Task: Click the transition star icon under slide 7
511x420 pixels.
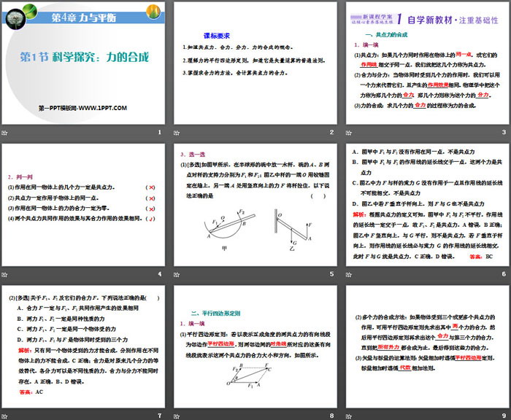Action: pyautogui.click(x=6, y=416)
